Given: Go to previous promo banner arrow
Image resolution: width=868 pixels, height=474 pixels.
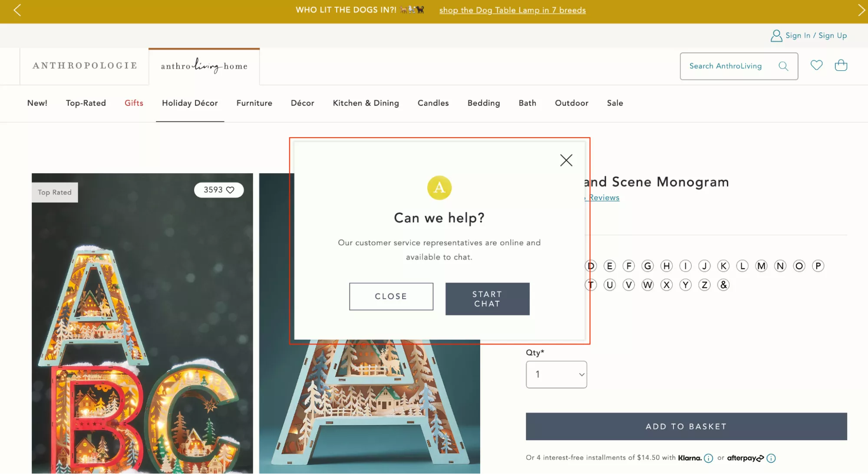Looking at the screenshot, I should coord(17,10).
